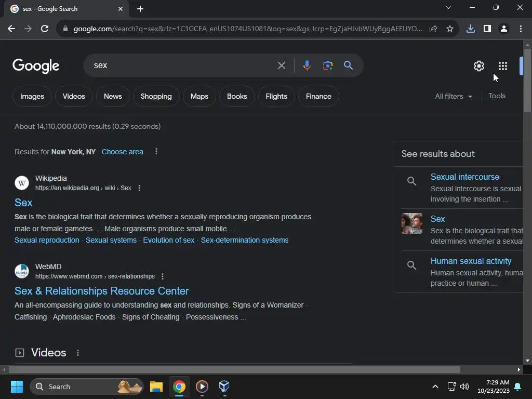Open the search Tools button
Image resolution: width=532 pixels, height=399 pixels.
click(497, 96)
